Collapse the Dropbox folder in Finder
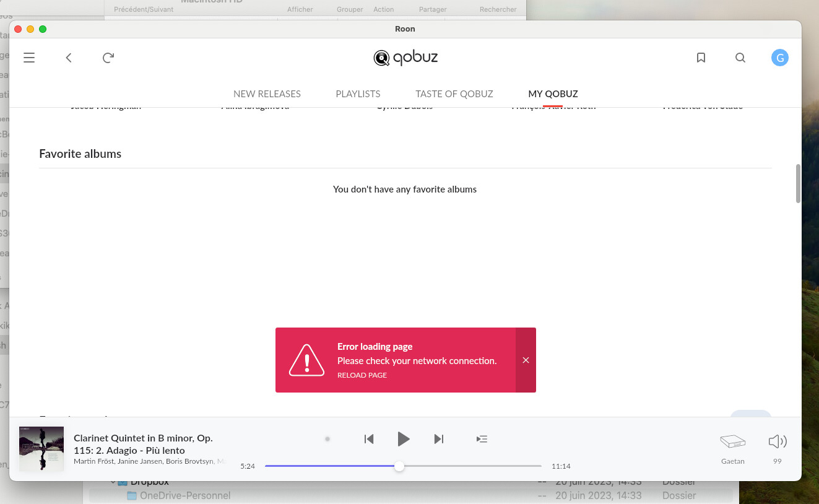This screenshot has width=819, height=504. [x=113, y=482]
